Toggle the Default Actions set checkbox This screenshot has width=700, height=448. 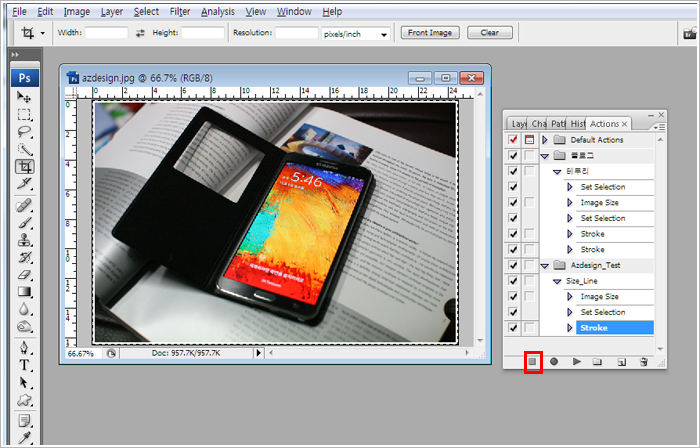[x=513, y=140]
